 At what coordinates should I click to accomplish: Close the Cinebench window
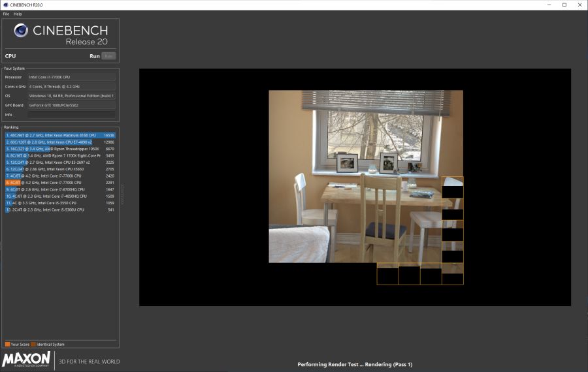(x=580, y=5)
